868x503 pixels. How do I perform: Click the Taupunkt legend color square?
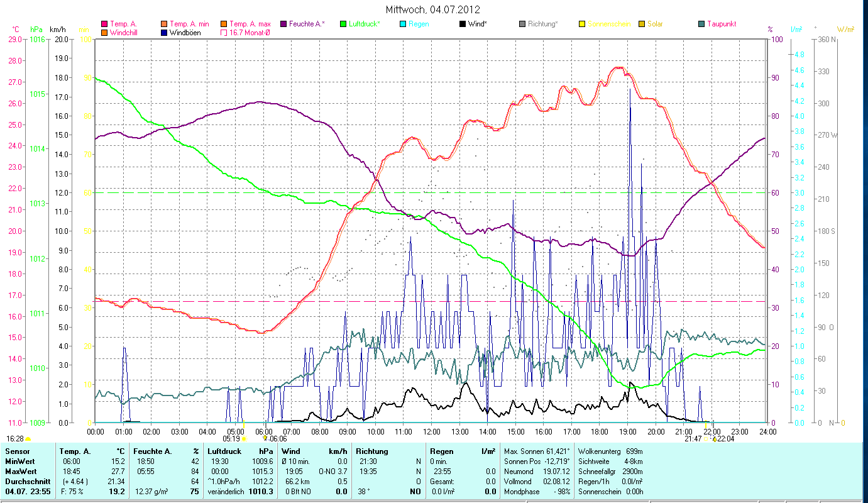[701, 25]
